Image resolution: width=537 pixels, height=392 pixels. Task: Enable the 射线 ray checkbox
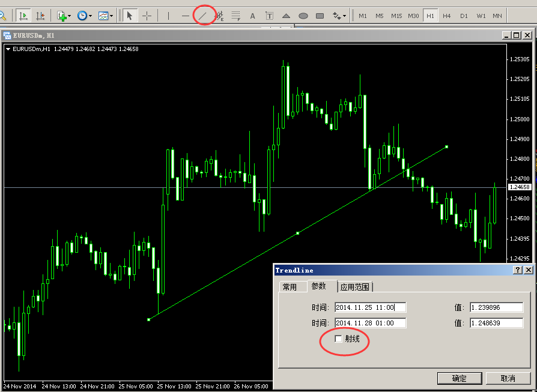click(338, 339)
